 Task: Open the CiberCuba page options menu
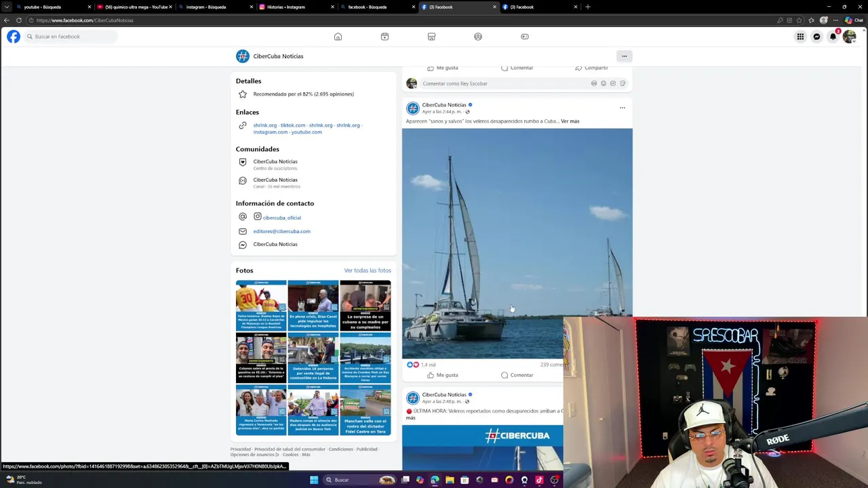coord(625,56)
